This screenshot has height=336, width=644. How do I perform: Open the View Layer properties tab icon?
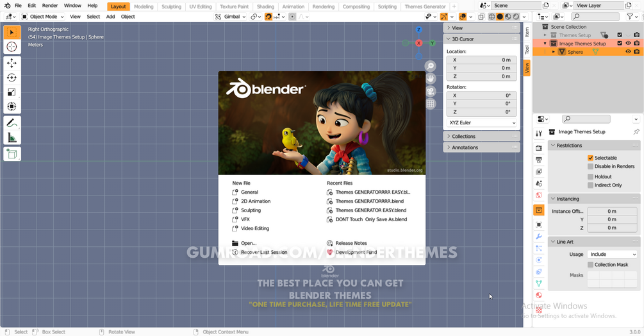click(x=539, y=172)
